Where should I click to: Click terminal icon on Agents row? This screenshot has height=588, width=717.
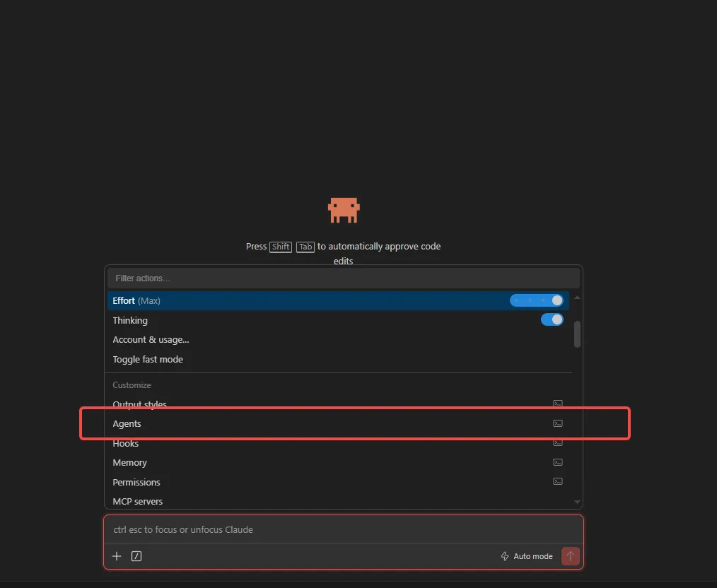click(x=558, y=423)
